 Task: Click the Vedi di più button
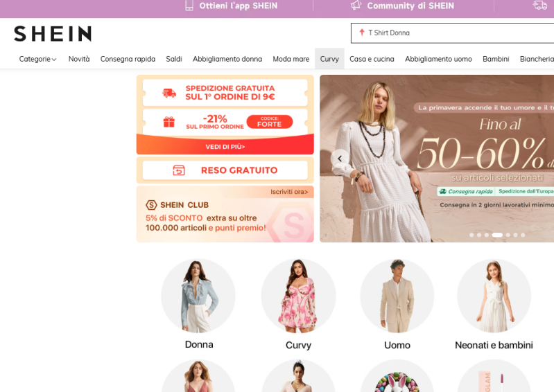point(225,146)
